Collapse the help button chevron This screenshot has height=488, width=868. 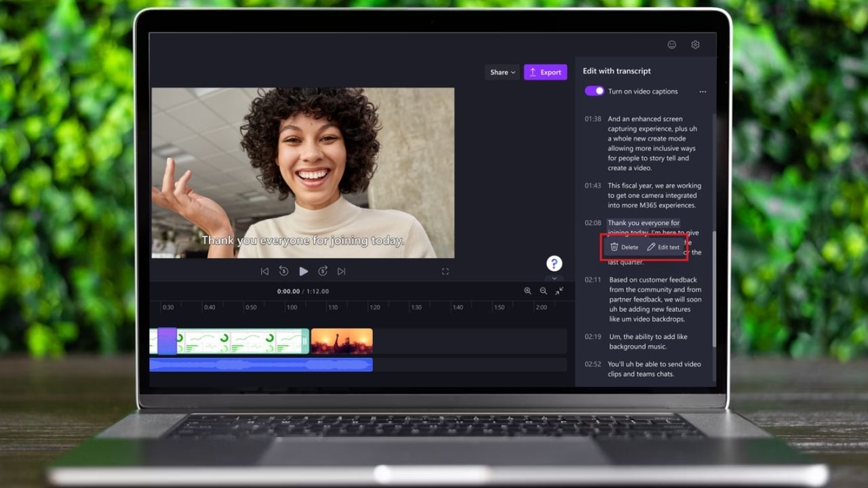point(554,279)
